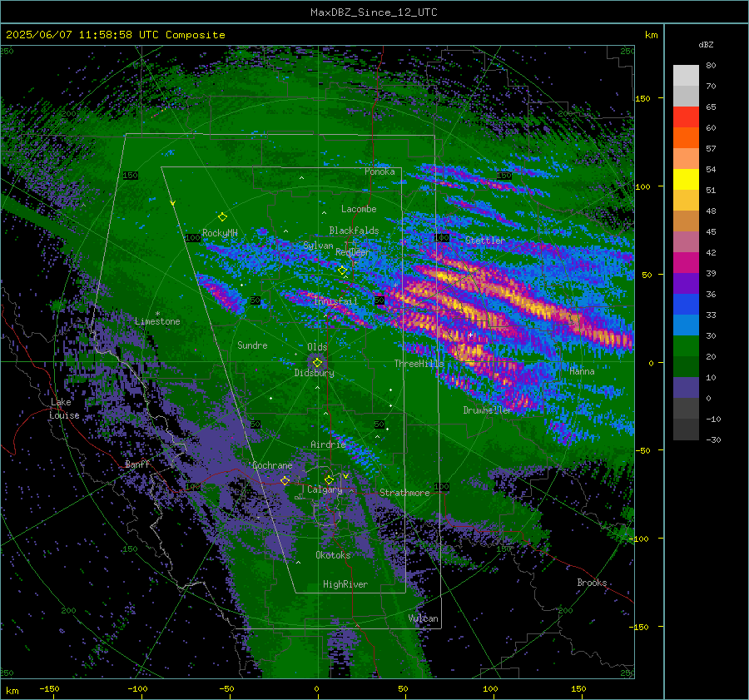Select the bright yellow 51-54 dBZ swatch
Viewport: 749px width, 700px height.
[686, 179]
